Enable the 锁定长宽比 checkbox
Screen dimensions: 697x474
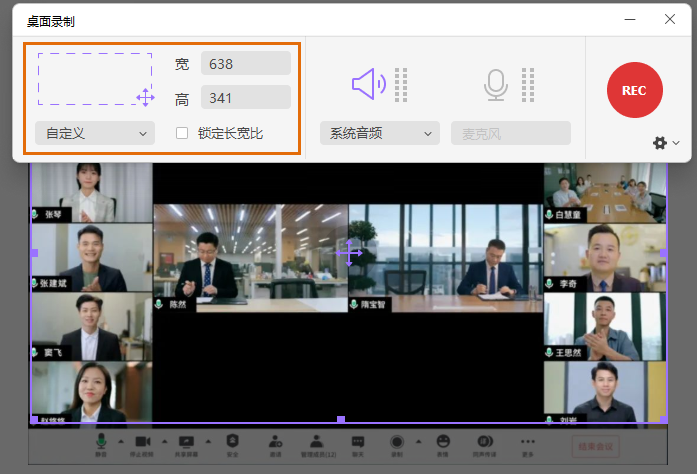[182, 133]
